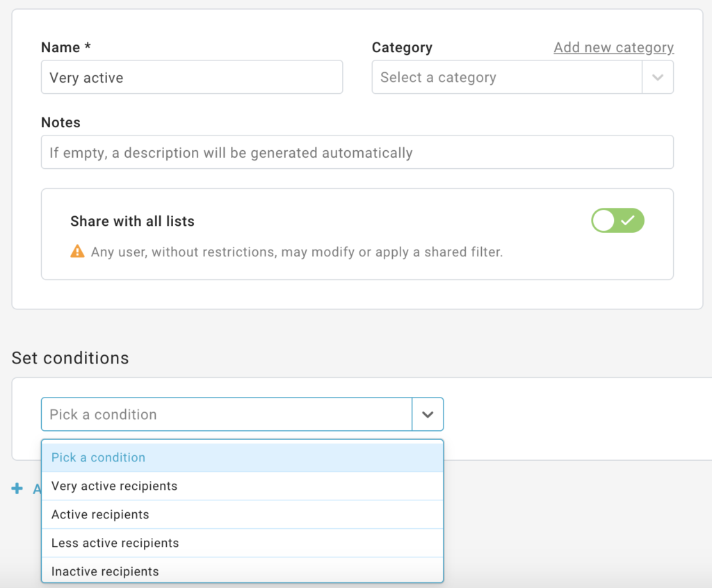Click the shared filter warning message text

(296, 252)
